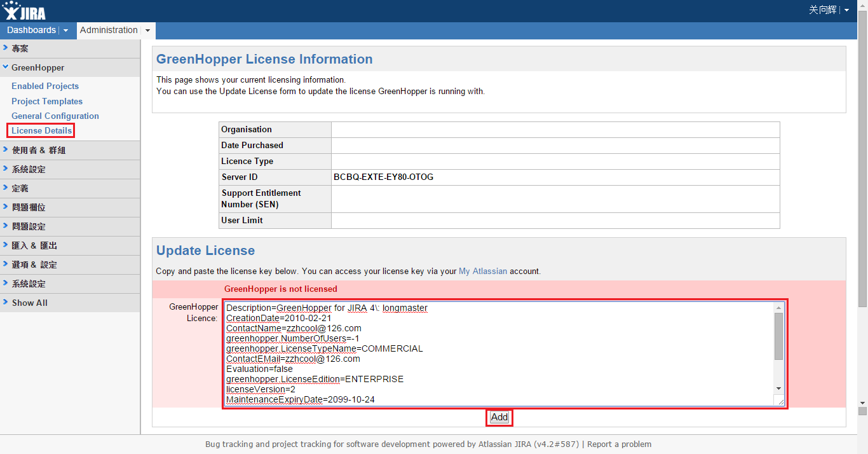Open Enabled Projects link
This screenshot has height=454, width=868.
tap(45, 86)
